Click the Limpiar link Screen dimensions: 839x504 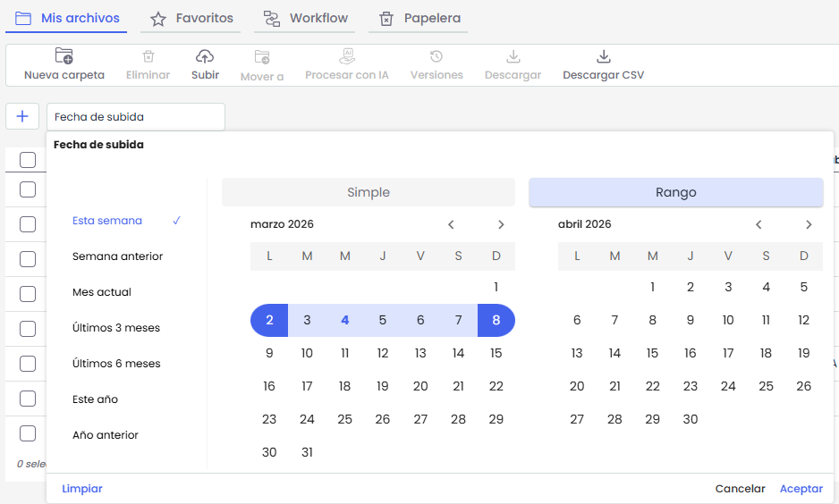pos(82,489)
